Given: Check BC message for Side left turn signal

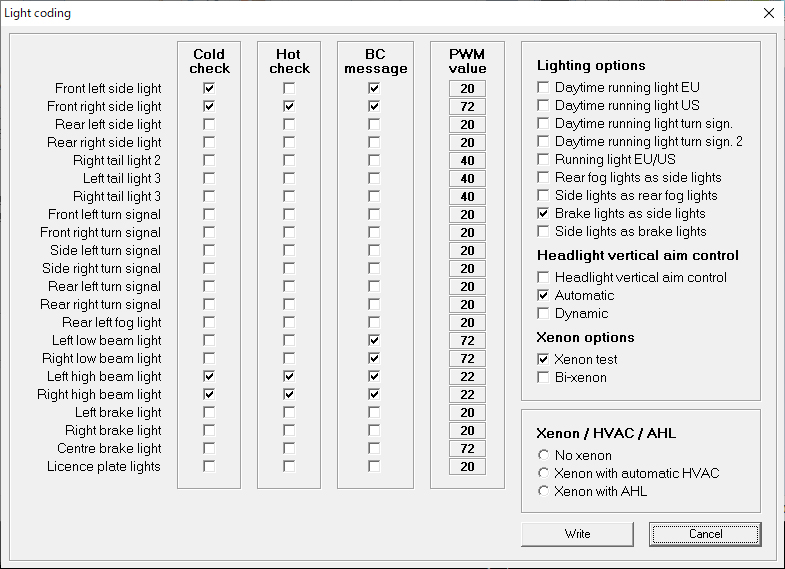Looking at the screenshot, I should click(374, 251).
